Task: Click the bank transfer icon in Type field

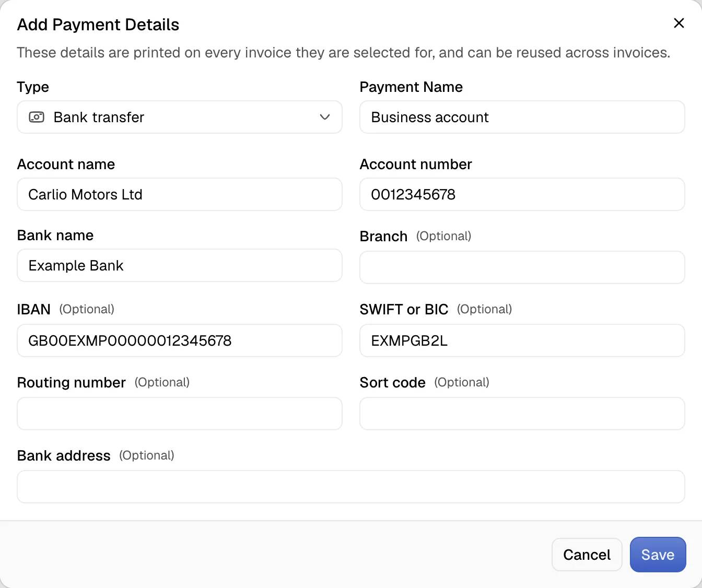Action: [x=37, y=117]
